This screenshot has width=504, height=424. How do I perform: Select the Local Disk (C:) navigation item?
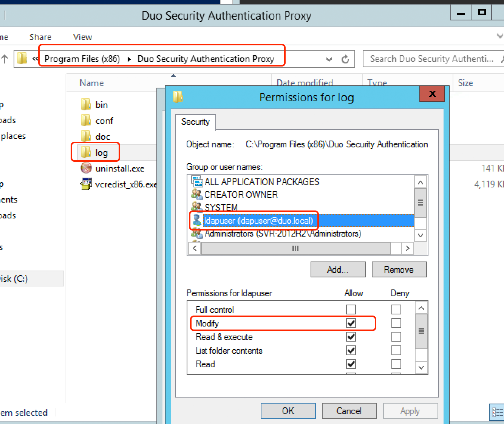[32, 279]
